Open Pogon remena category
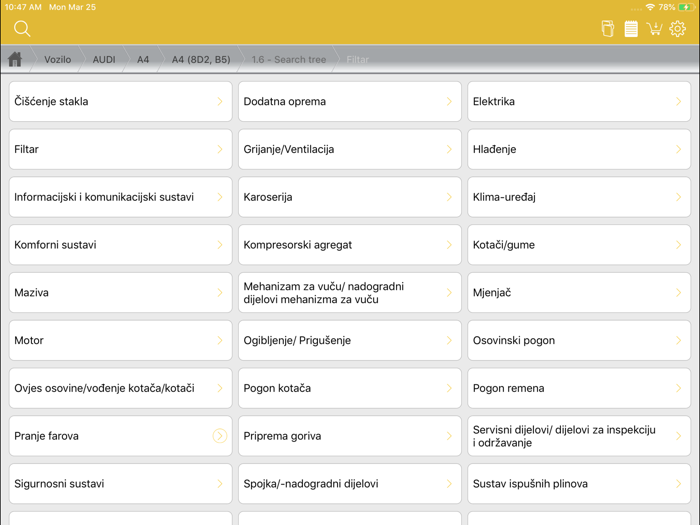 [x=579, y=388]
